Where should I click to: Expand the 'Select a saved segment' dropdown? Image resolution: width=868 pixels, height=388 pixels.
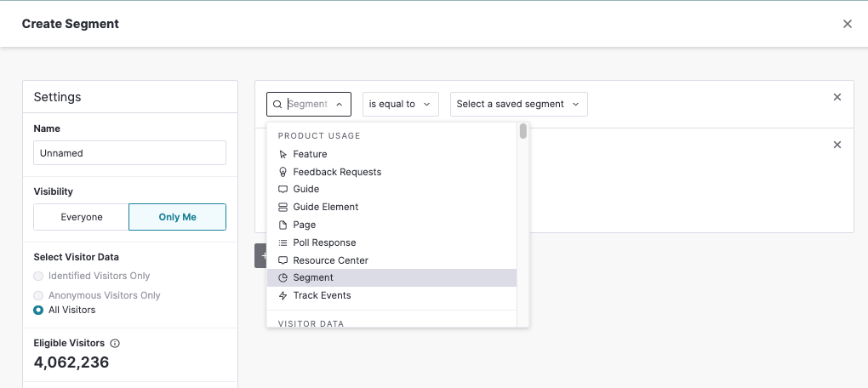point(518,104)
